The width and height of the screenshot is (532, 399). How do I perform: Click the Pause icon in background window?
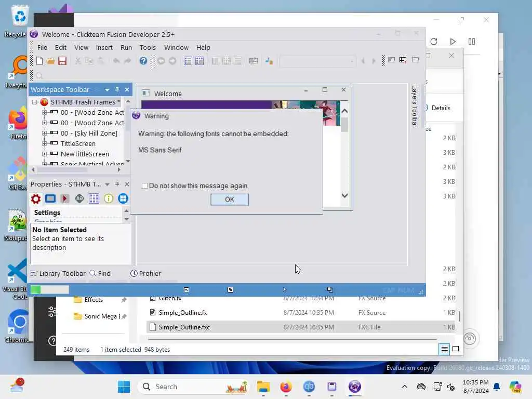pyautogui.click(x=472, y=42)
